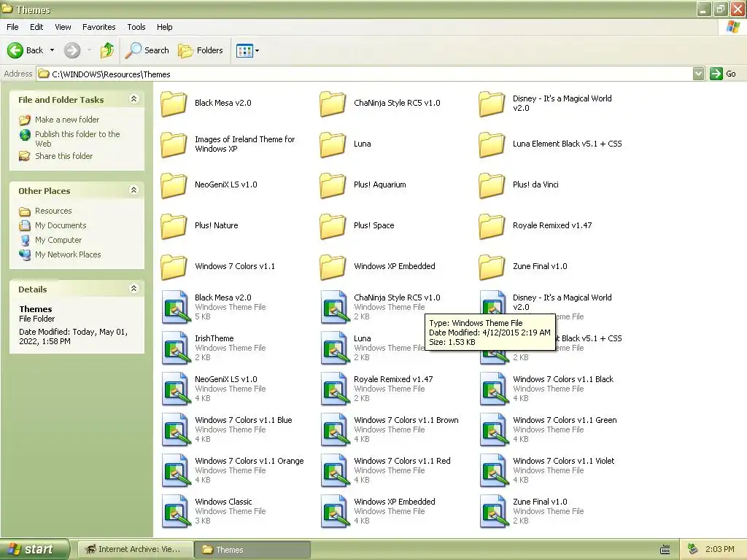The image size is (747, 560).
Task: Toggle the Folders pane button
Action: coord(201,50)
